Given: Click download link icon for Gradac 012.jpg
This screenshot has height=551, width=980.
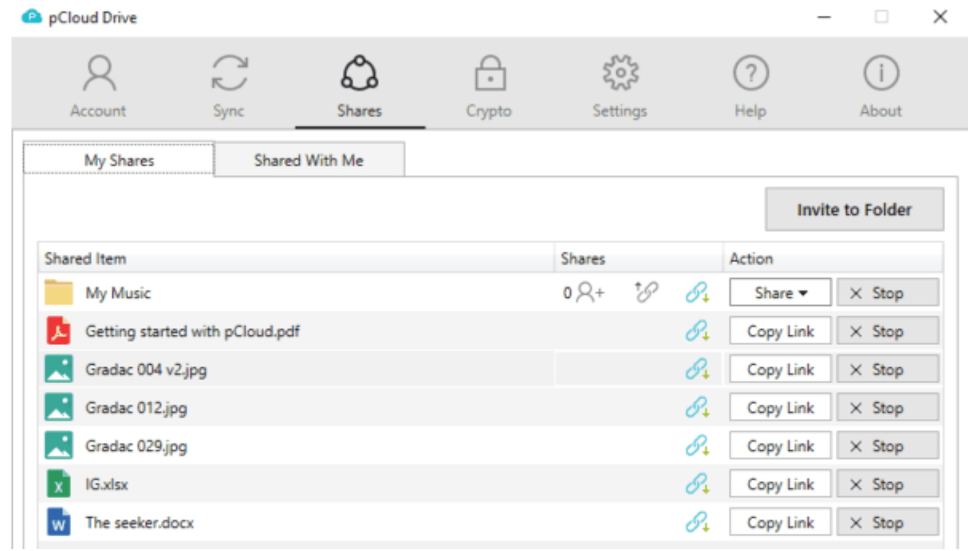Looking at the screenshot, I should [697, 408].
